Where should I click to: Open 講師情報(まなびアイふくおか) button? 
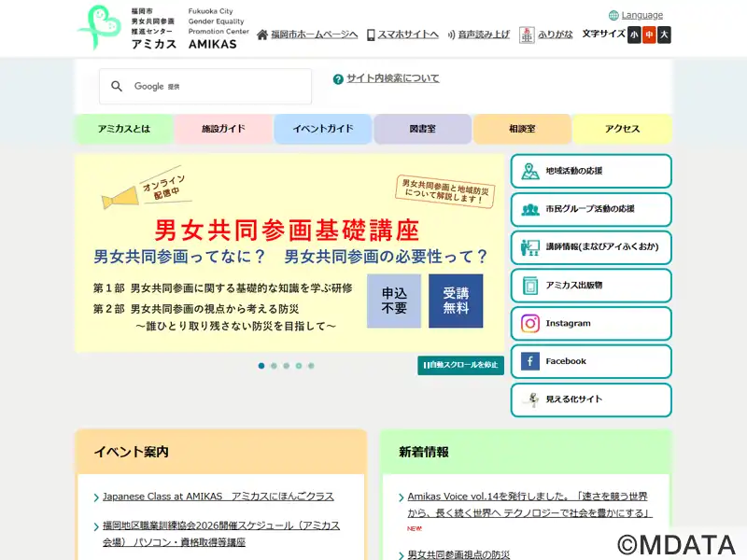click(x=591, y=247)
